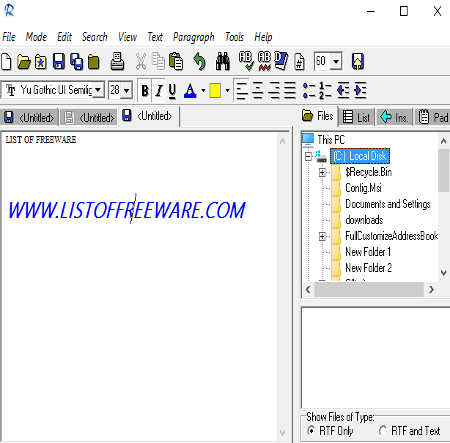The image size is (450, 443).
Task: Select the Config.Msi folder
Action: pos(363,188)
